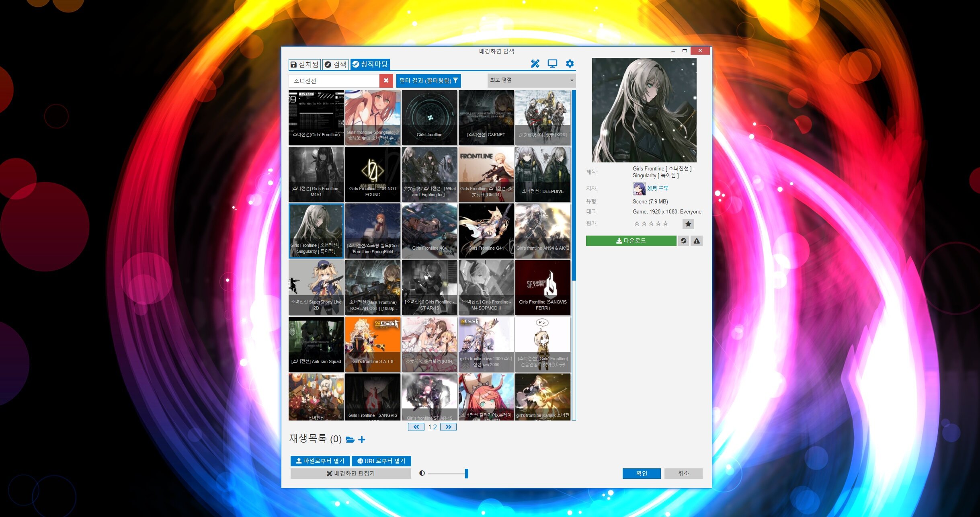Click URL로부터 열기 open from URL

tap(381, 461)
